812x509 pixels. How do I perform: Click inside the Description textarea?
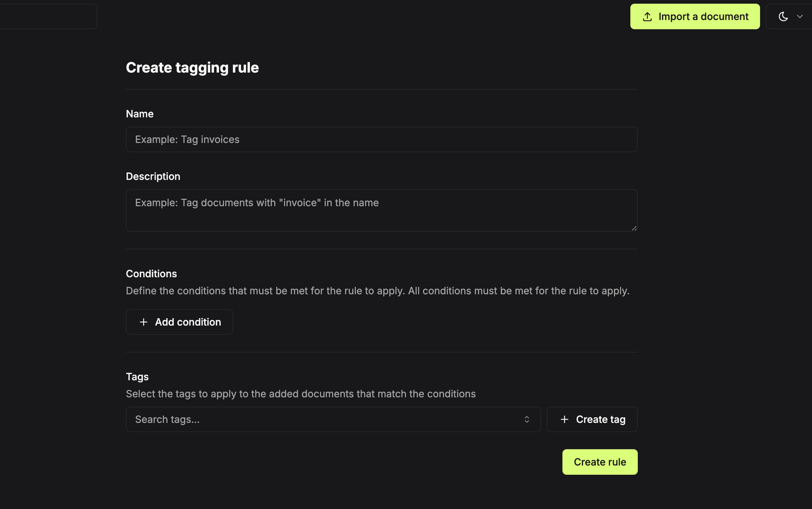click(381, 210)
